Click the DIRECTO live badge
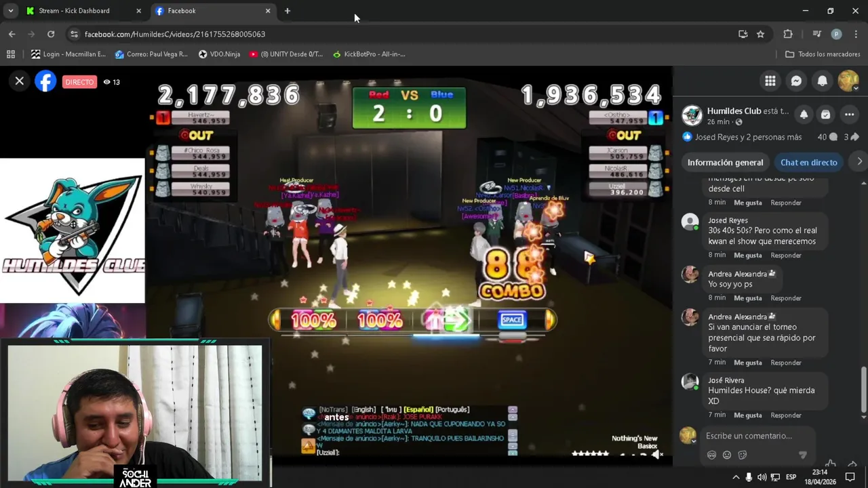 point(79,82)
